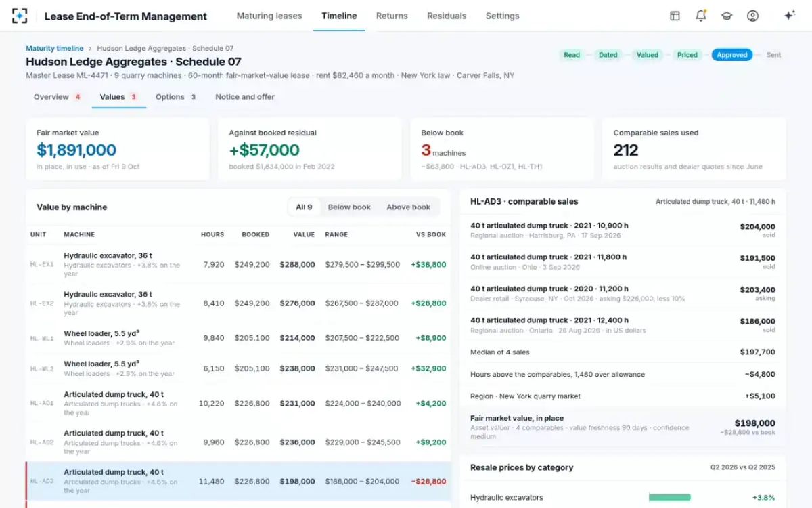Open the Returns section
Viewport: 812px width, 508px height.
tap(392, 16)
